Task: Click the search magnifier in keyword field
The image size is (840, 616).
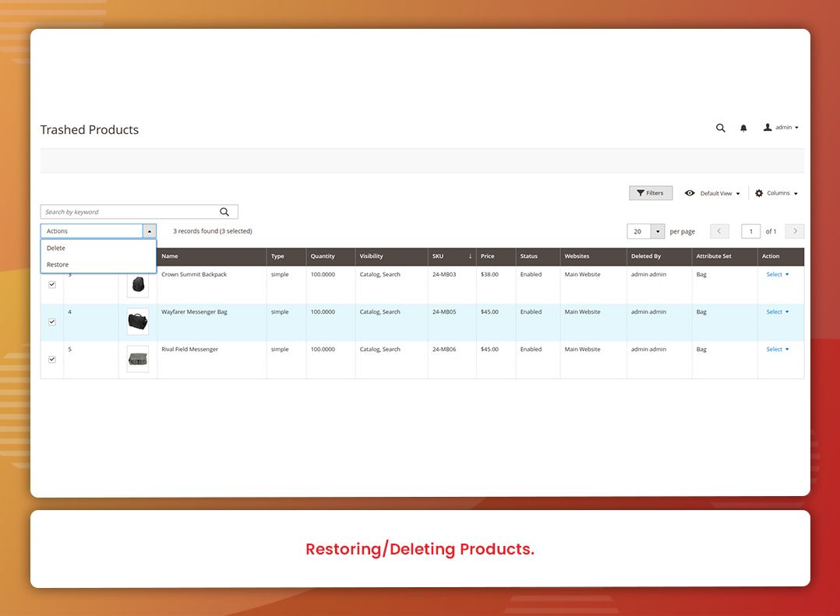Action: click(x=225, y=211)
